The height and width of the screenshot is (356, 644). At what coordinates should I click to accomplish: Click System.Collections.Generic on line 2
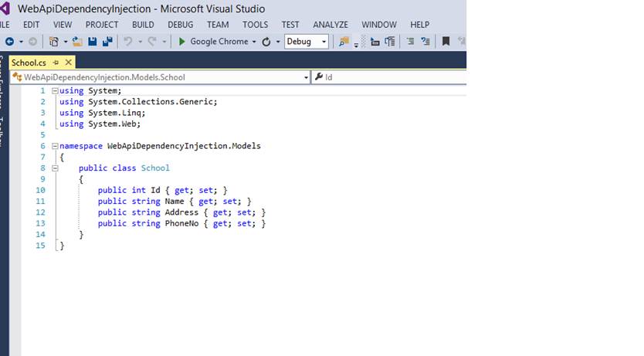click(x=151, y=101)
